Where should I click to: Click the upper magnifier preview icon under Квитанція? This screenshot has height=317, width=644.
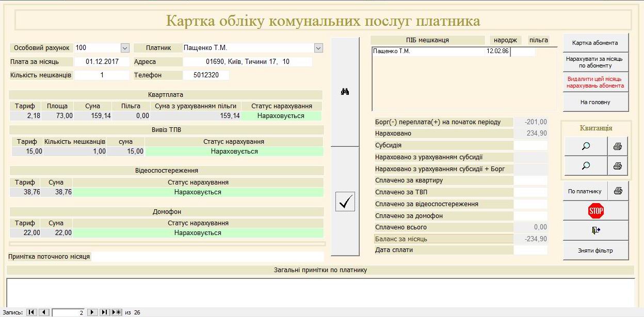(x=585, y=146)
